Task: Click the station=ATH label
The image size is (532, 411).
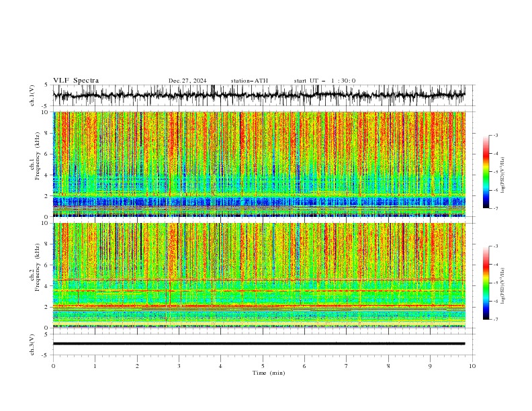Action: pyautogui.click(x=249, y=81)
